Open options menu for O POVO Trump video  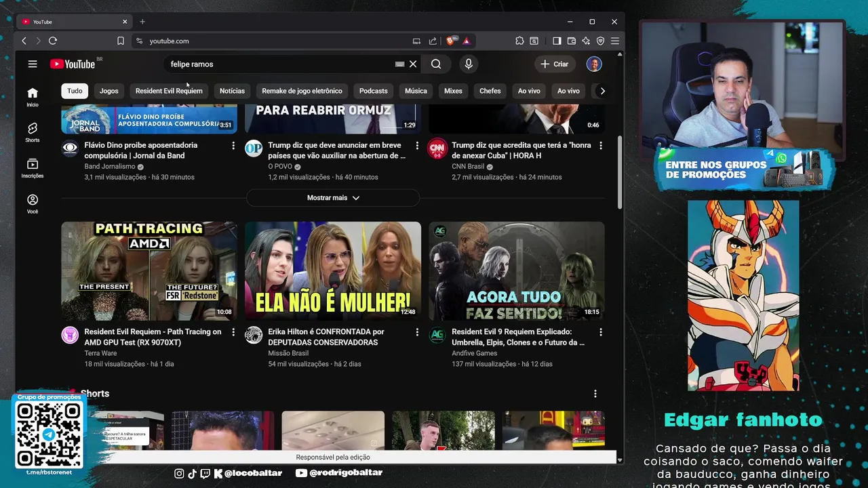(x=417, y=146)
